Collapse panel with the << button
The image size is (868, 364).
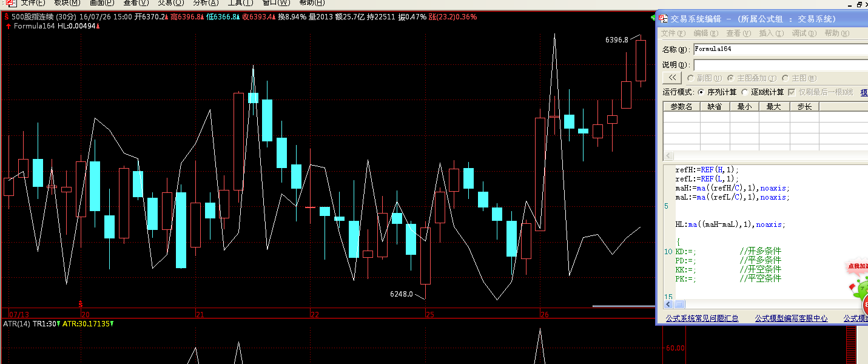671,78
